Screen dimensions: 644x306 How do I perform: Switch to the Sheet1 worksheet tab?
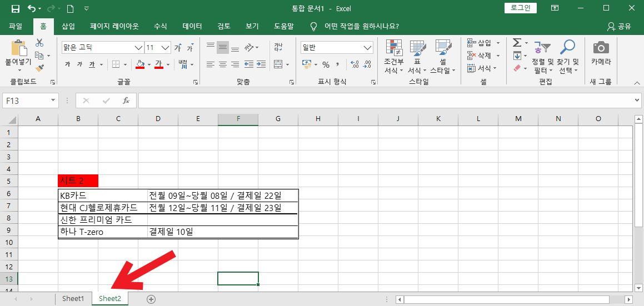(x=73, y=299)
